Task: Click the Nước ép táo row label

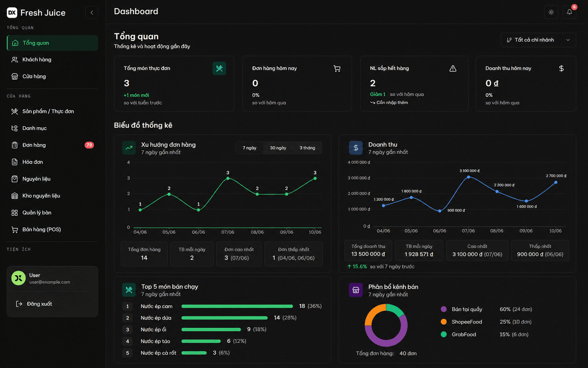Action: click(155, 341)
